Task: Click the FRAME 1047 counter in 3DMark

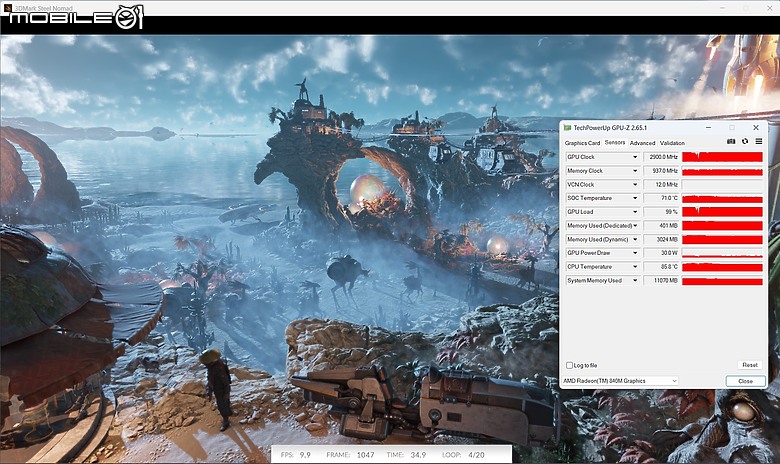Action: click(350, 455)
